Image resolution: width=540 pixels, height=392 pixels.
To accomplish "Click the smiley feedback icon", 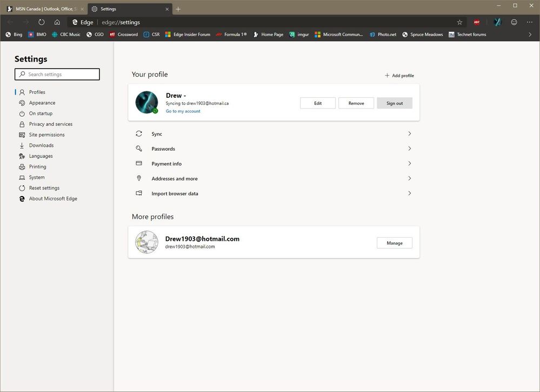I will 514,22.
